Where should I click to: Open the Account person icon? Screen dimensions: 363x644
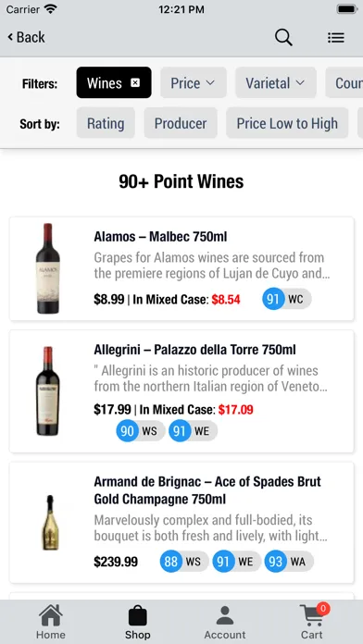click(225, 616)
